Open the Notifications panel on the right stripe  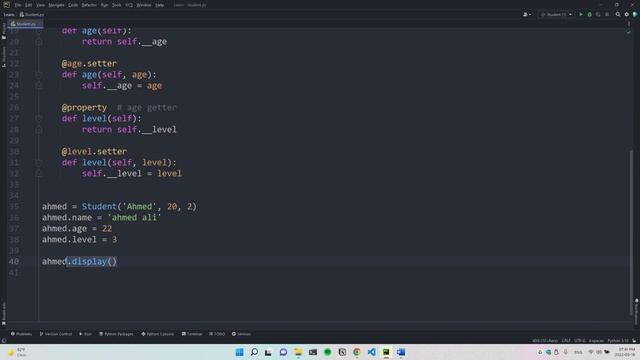(x=636, y=311)
